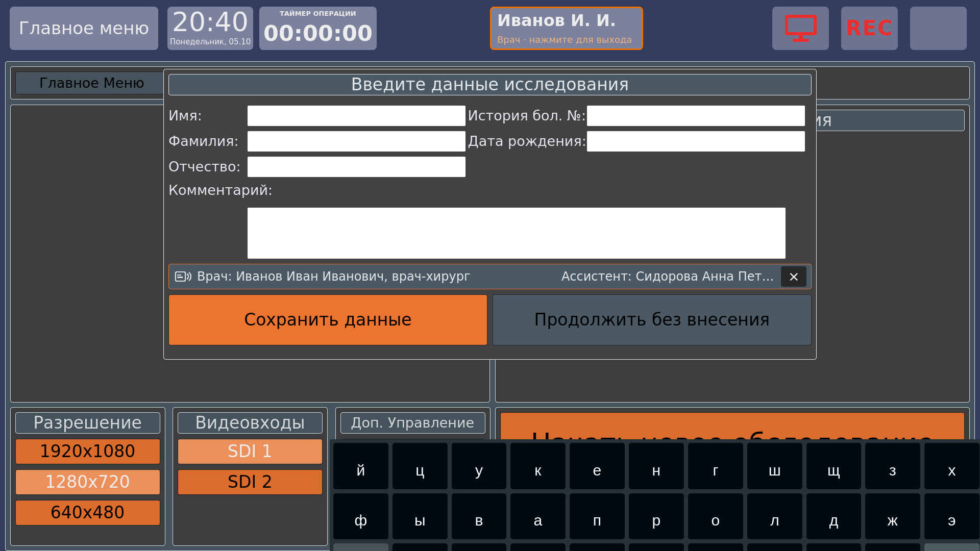Tap the л key on the keyboard

[775, 516]
